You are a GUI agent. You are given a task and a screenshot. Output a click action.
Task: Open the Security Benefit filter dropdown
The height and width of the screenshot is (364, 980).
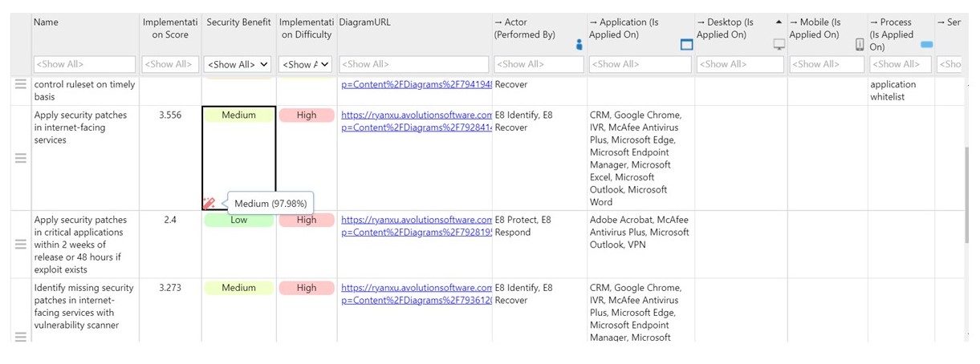[x=238, y=64]
